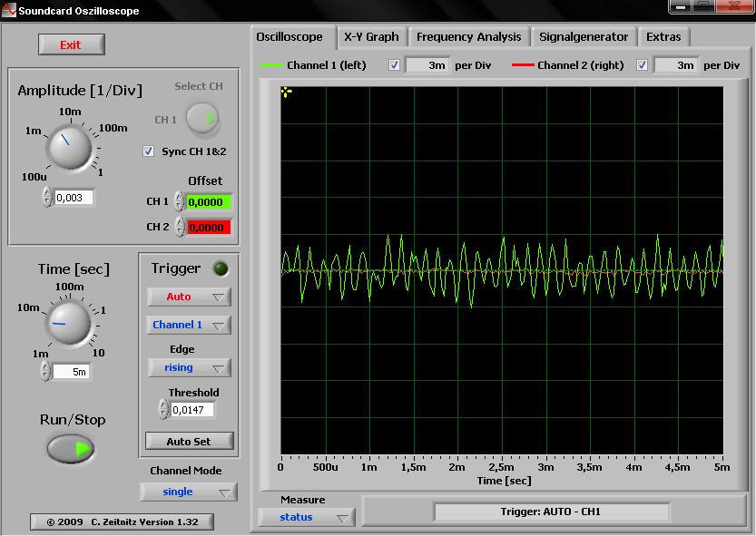Toggle Channel 2 (right) display checkbox
The height and width of the screenshot is (536, 756).
coord(642,65)
